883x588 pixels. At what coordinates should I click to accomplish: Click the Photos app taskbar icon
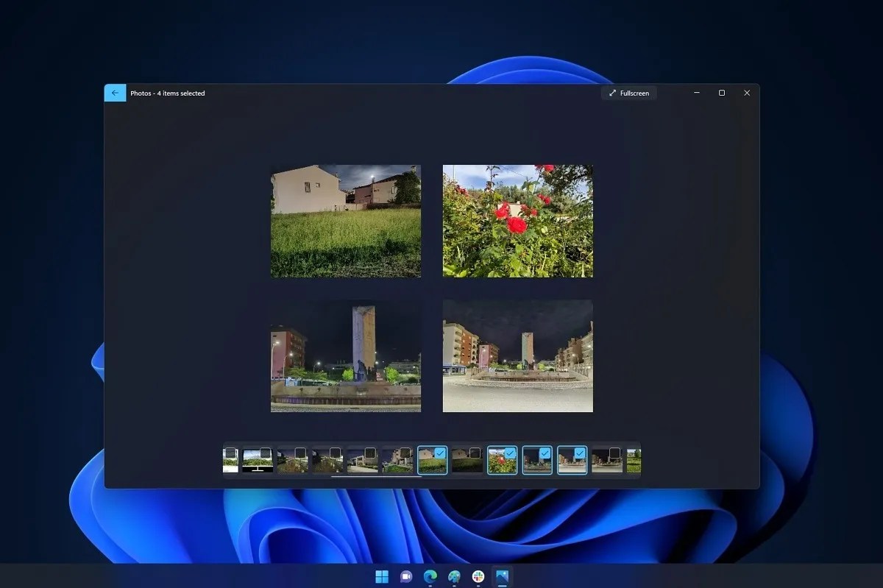click(503, 576)
